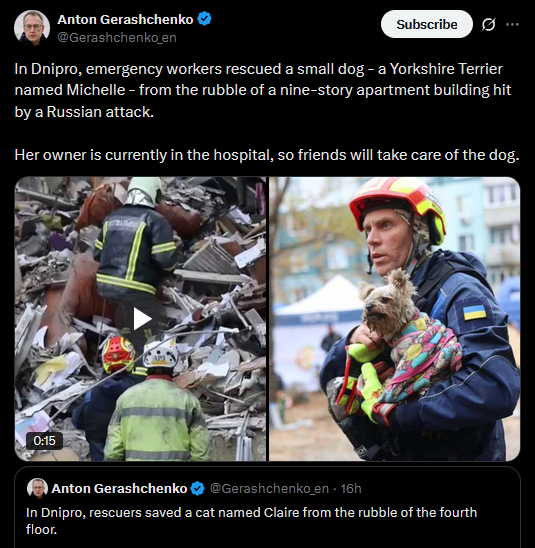Open quoted tweet about cat named Claire
Image resolution: width=535 pixels, height=548 pixels.
(x=267, y=507)
